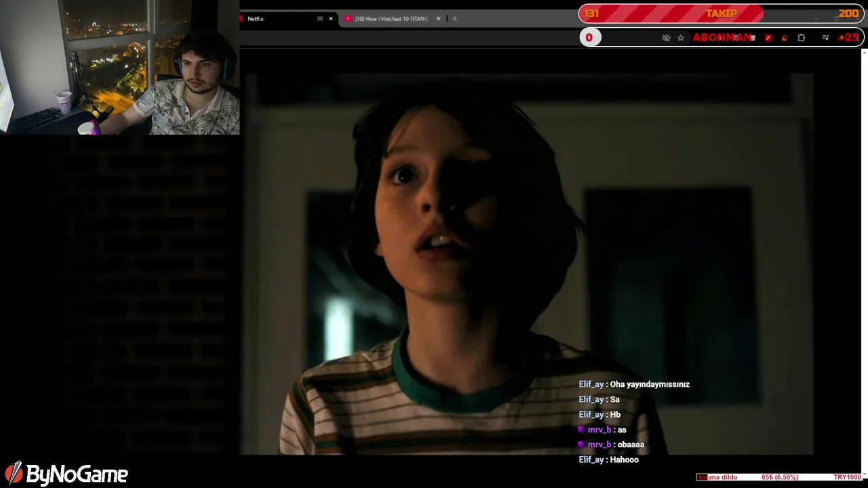Click the white circle showing 0

589,37
